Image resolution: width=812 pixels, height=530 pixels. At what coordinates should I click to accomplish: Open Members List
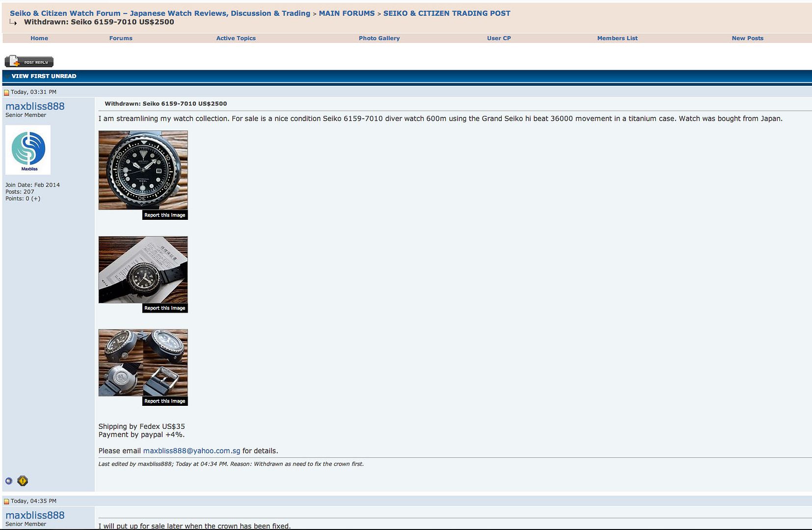click(617, 38)
